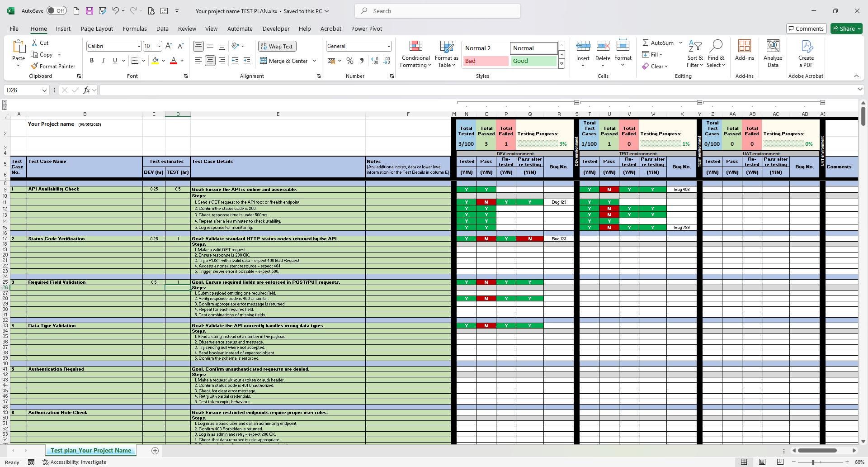Open Find & Select
The image size is (868, 467).
pos(716,54)
